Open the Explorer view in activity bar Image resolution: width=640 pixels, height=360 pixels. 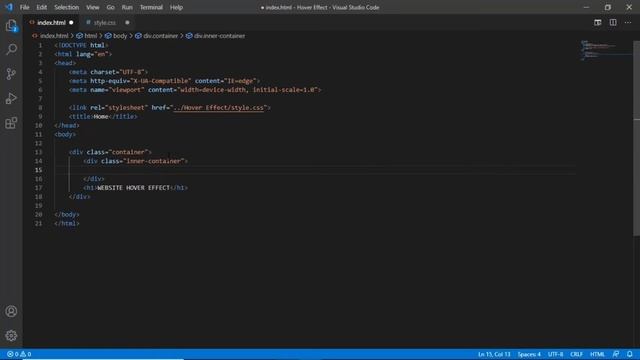pyautogui.click(x=11, y=26)
